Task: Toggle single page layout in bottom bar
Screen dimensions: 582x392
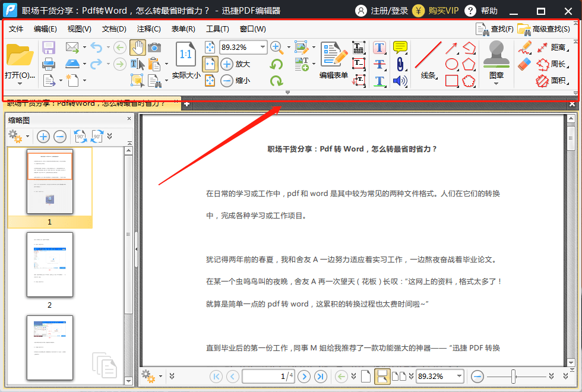Action: click(x=366, y=377)
